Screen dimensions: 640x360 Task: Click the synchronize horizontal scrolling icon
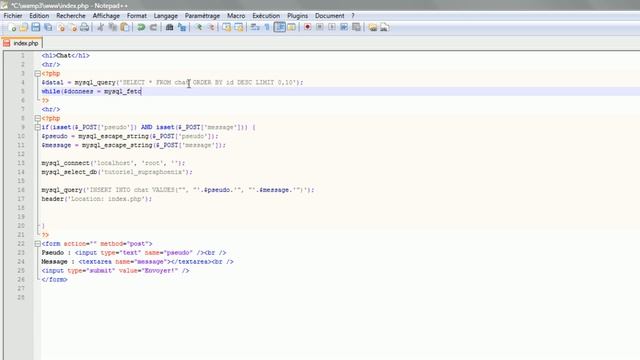pos(239,27)
